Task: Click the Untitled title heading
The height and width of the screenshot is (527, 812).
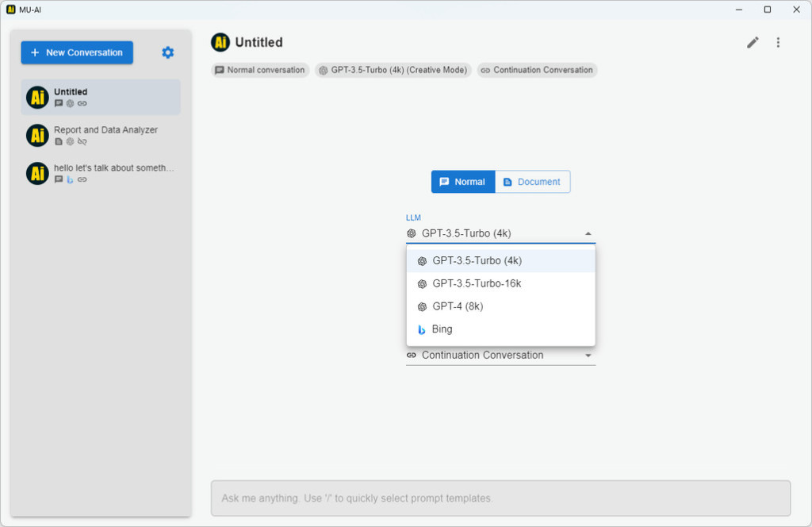Action: (x=259, y=43)
